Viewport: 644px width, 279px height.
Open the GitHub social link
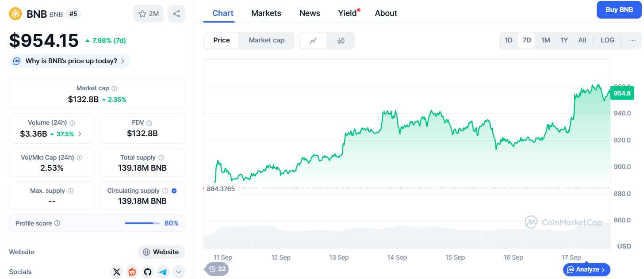148,272
